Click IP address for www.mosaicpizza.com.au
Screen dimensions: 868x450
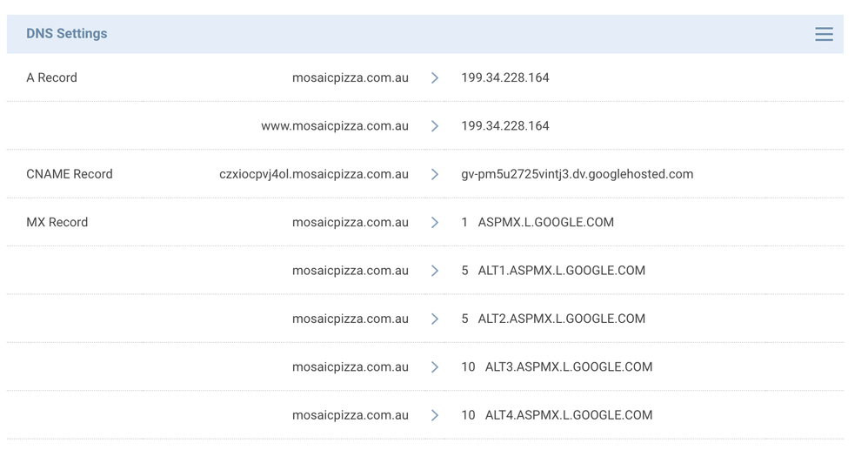coord(505,126)
